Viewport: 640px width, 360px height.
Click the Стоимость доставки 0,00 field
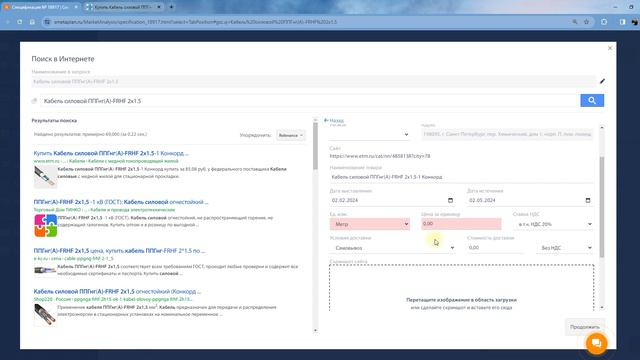(x=495, y=247)
